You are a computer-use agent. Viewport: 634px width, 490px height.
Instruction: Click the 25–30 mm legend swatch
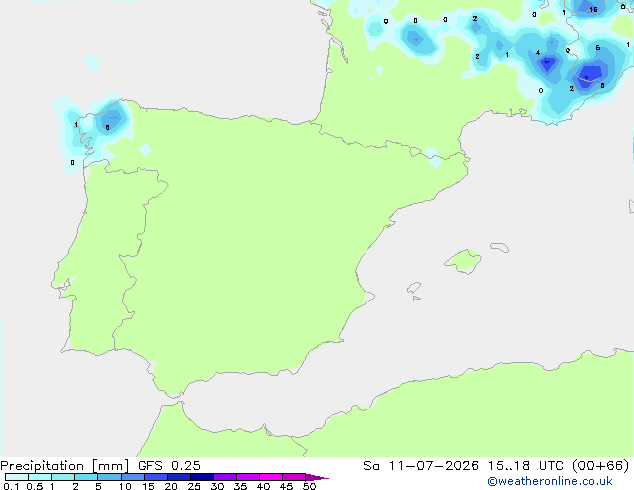point(202,477)
